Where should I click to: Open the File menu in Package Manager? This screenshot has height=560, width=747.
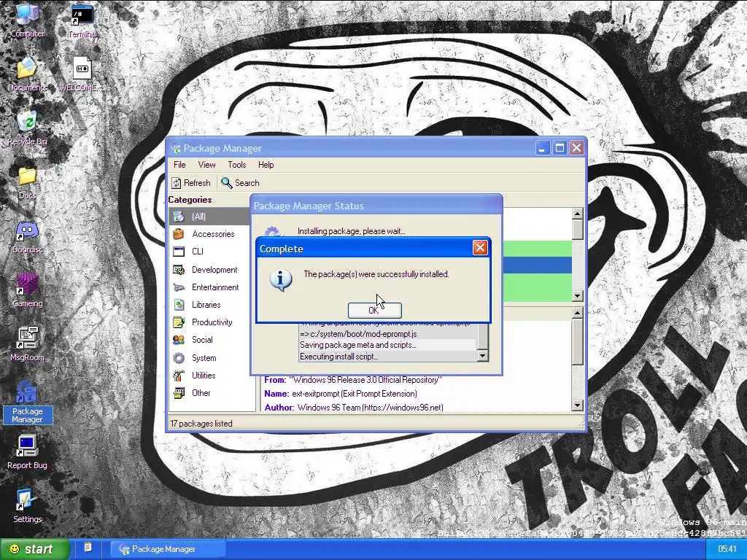click(x=179, y=165)
